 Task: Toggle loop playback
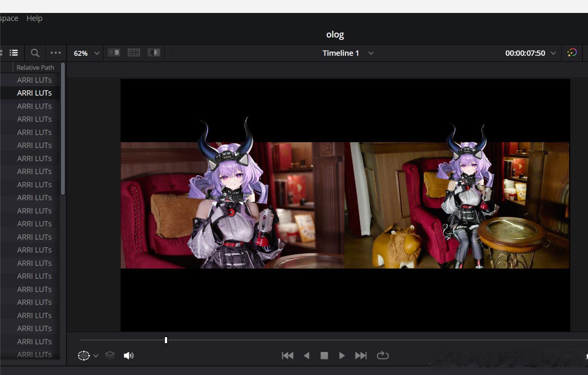383,355
